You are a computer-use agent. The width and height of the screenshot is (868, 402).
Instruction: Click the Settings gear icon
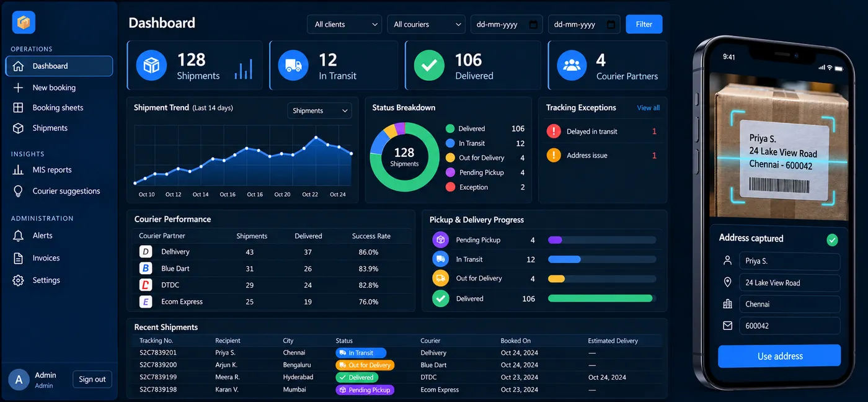tap(19, 280)
